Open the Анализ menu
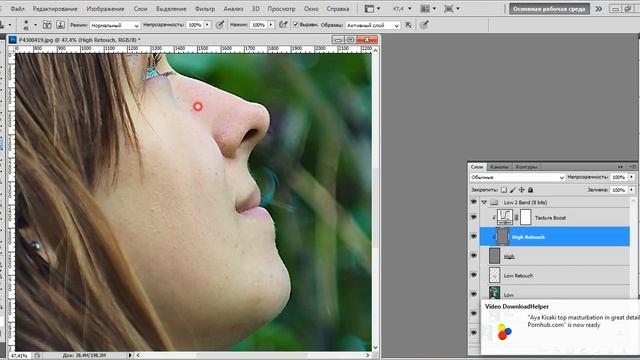Screen dimensions: 640x360 click(x=233, y=9)
